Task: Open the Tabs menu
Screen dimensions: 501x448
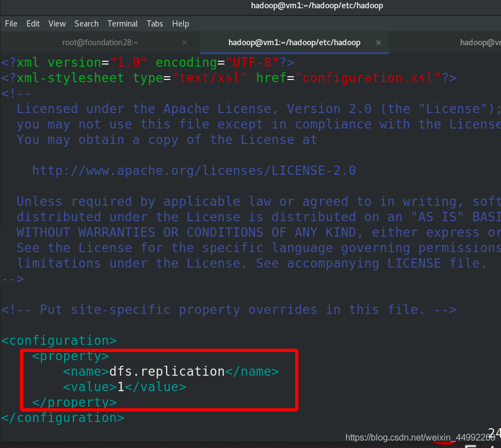Action: (155, 24)
